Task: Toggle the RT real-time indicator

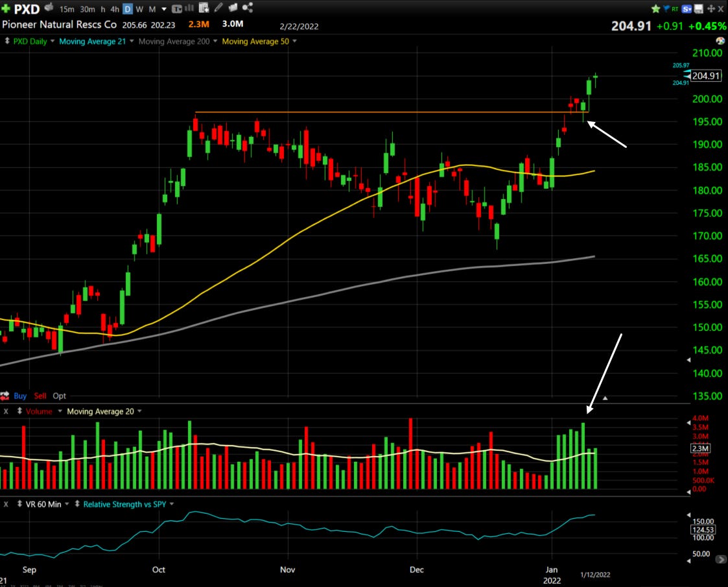Action: pos(675,9)
